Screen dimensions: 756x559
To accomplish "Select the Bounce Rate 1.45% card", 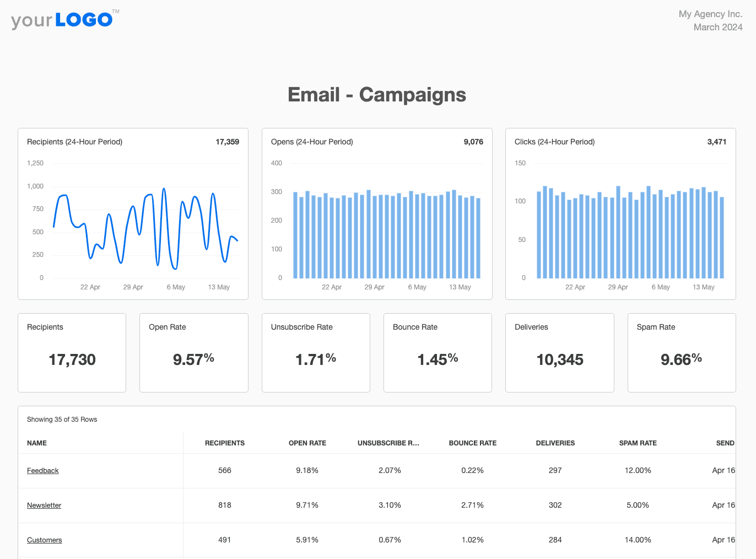I will 438,353.
